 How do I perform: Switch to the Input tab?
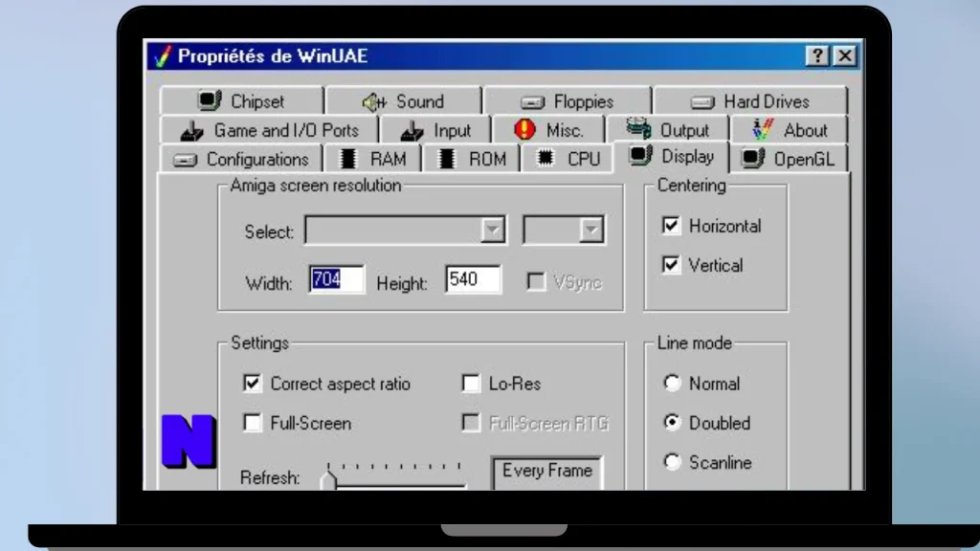coord(435,130)
